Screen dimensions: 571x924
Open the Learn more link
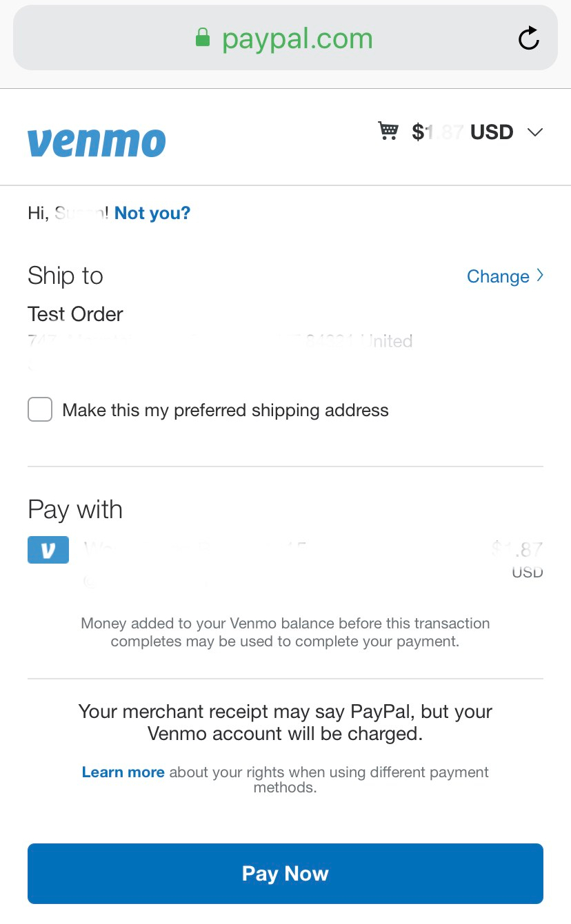click(x=123, y=772)
